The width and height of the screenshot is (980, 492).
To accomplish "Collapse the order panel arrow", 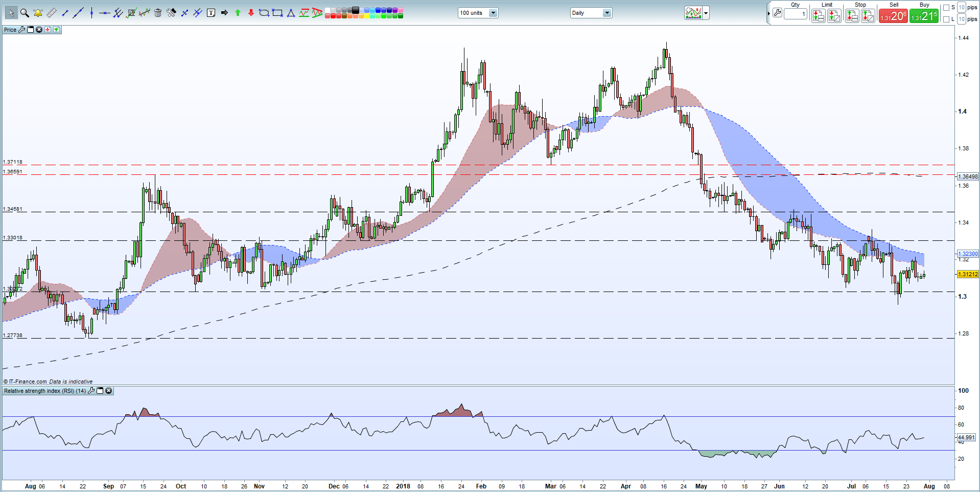I will pos(768,13).
